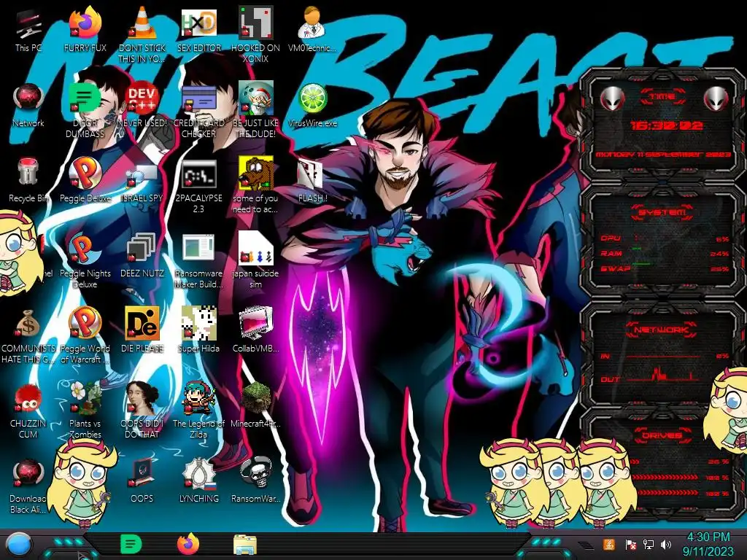Viewport: 747px width, 560px height.
Task: Click the CPU 6% usage bar
Action: [x=664, y=238]
